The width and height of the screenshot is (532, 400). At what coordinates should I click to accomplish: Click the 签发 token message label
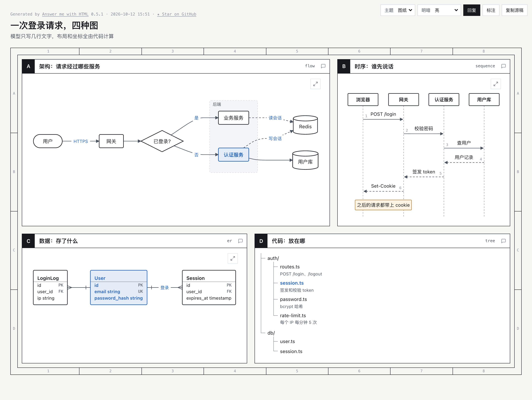click(x=424, y=172)
